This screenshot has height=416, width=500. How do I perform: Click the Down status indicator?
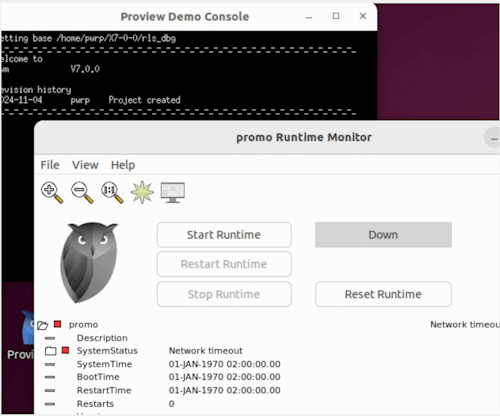tap(383, 235)
